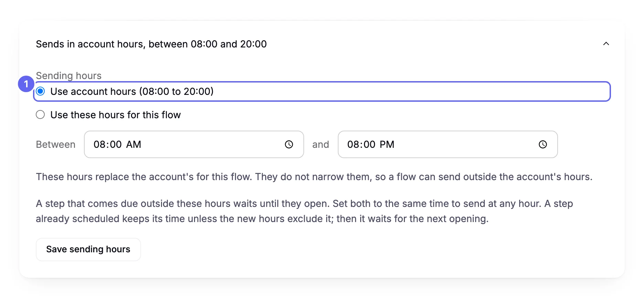Click header 'Sends in account hours, between 08:00 and 20:00'
The width and height of the screenshot is (644, 297).
point(151,44)
